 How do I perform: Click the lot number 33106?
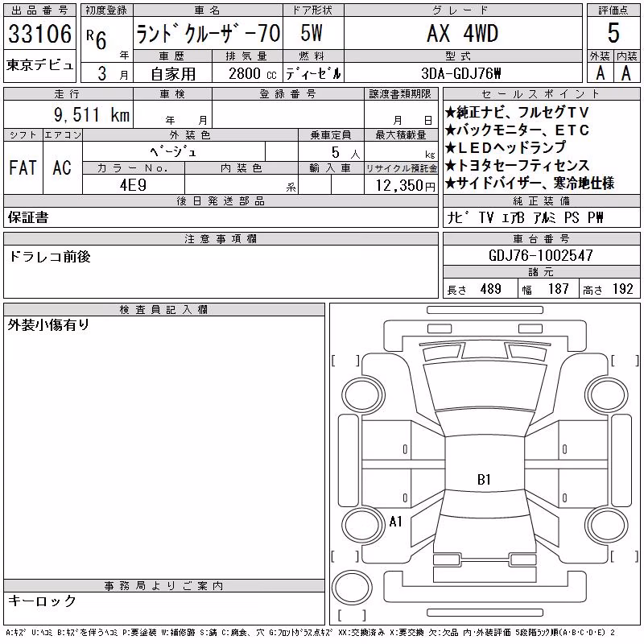39,34
